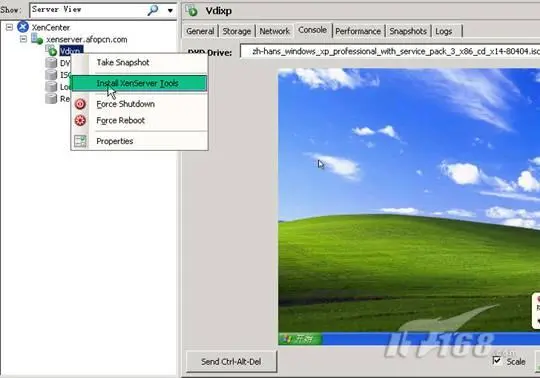Click the Force Reboot red icon

point(80,120)
